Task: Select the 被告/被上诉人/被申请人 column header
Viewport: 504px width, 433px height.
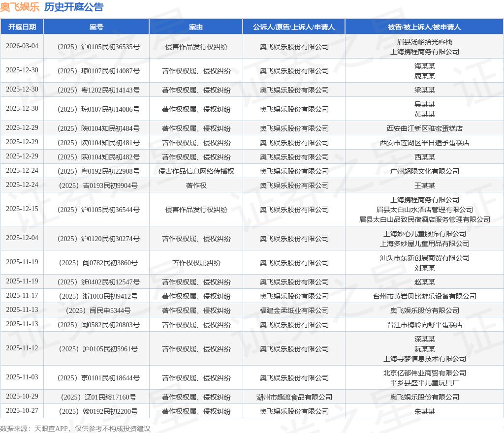Action: [424, 27]
